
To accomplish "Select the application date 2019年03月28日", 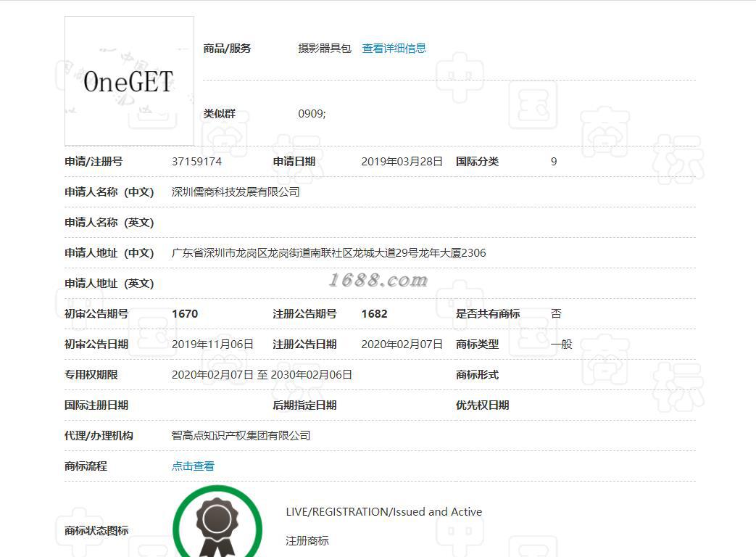I will (402, 162).
